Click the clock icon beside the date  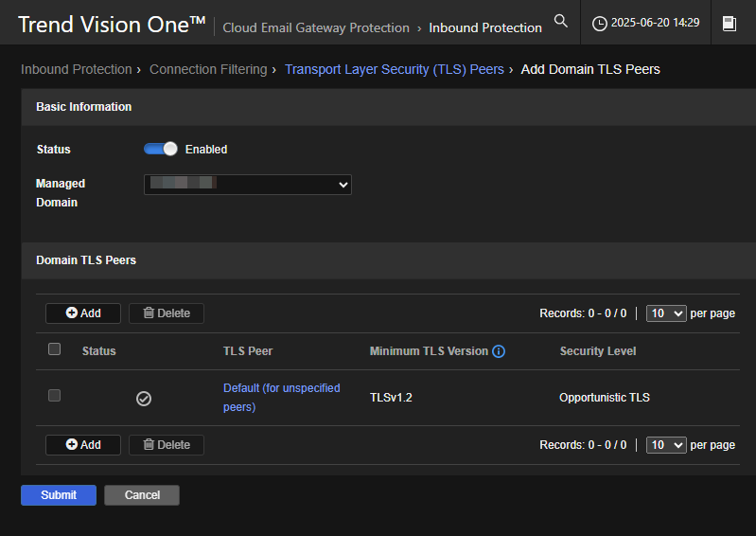pyautogui.click(x=600, y=24)
